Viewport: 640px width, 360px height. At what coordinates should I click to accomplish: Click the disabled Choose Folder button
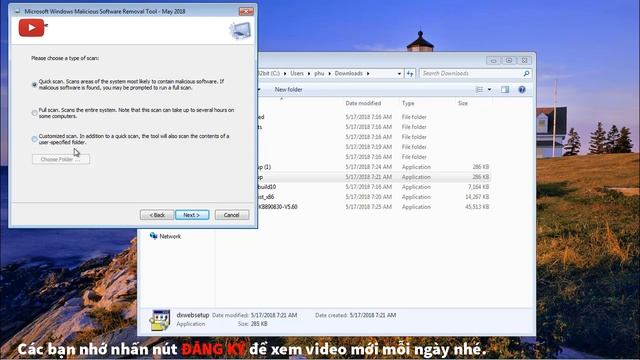61,159
